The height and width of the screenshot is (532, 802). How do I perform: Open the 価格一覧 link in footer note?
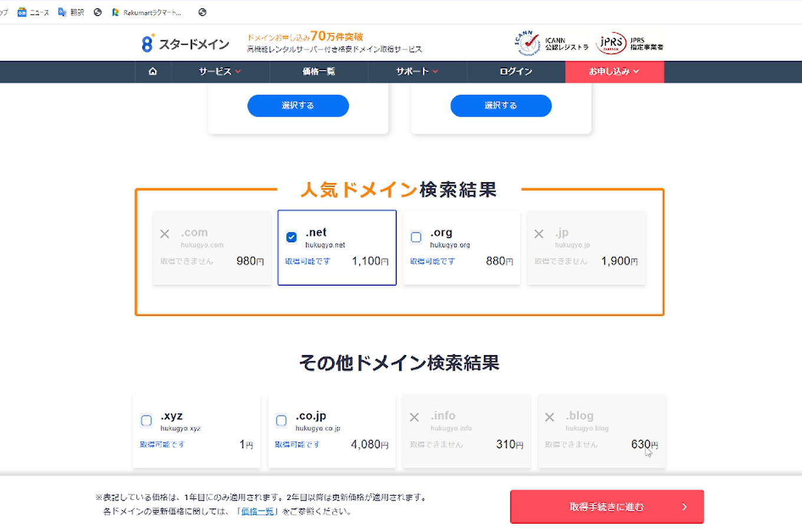pos(258,511)
